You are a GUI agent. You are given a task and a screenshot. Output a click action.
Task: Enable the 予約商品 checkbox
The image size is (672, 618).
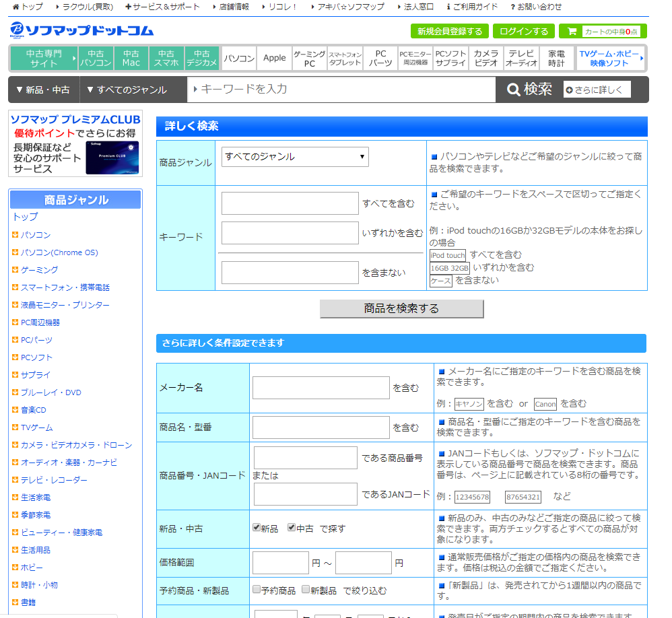click(x=257, y=590)
